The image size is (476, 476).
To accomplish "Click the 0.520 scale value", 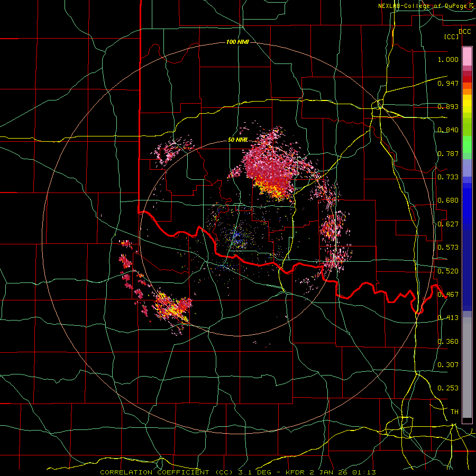I will (x=448, y=271).
